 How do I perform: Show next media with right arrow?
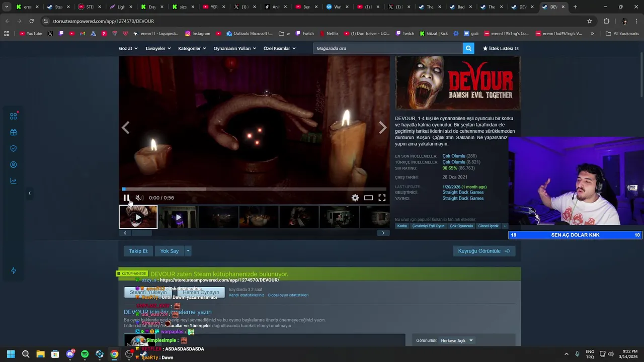click(382, 128)
